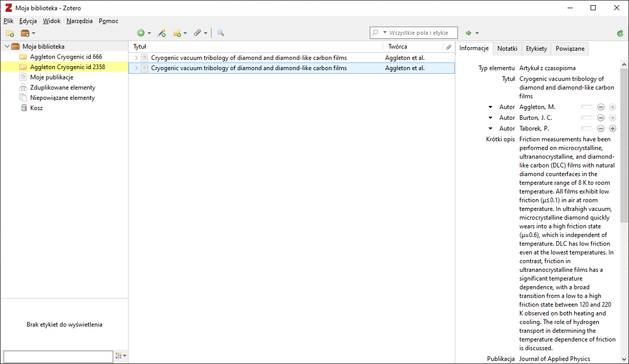Sort by Tytuł column header

coord(256,47)
